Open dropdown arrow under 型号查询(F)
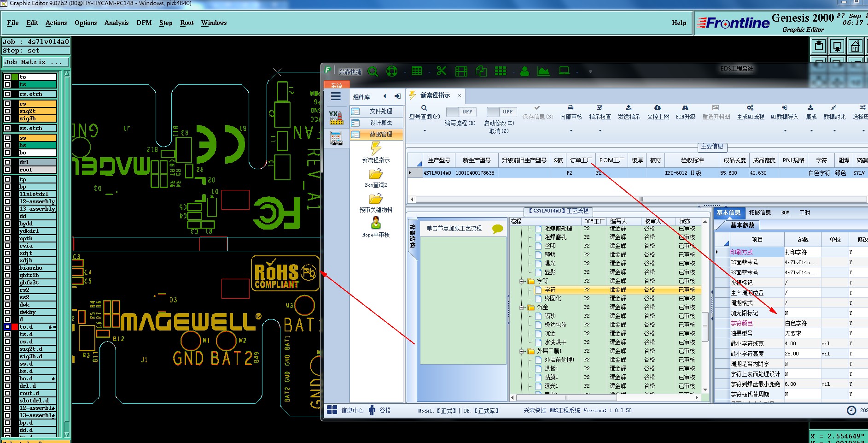 [x=425, y=131]
